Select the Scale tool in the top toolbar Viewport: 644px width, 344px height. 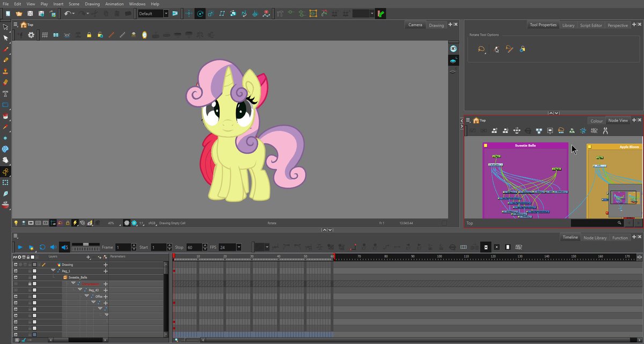[x=211, y=13]
